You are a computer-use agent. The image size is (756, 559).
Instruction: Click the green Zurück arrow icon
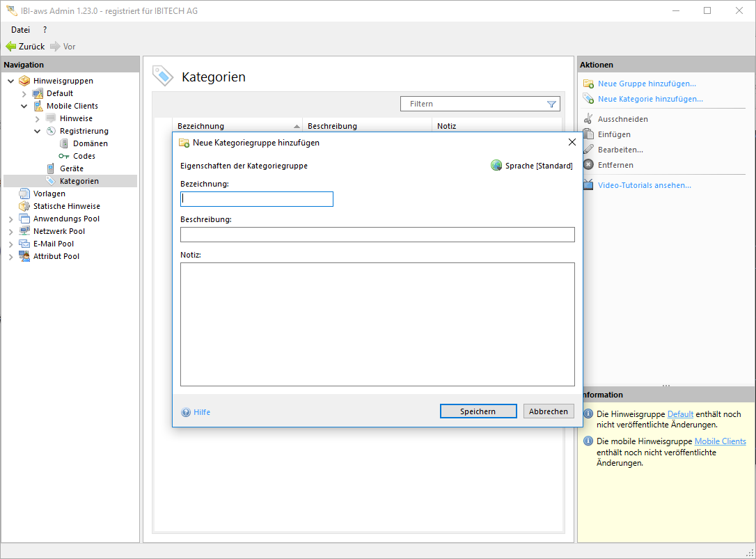(11, 47)
